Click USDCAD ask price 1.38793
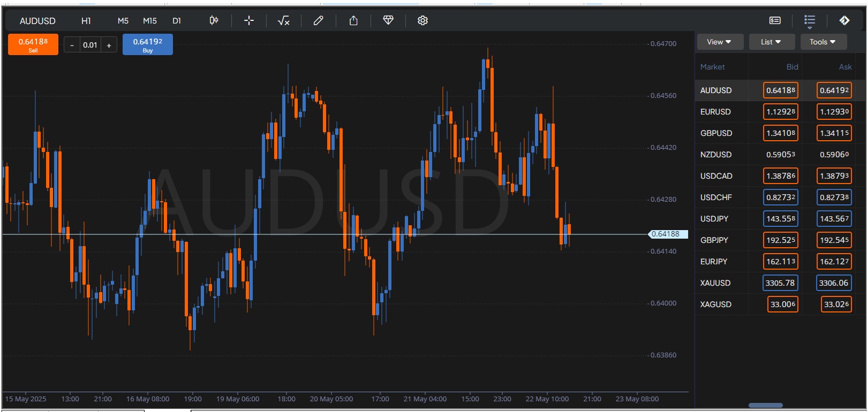 [x=834, y=176]
